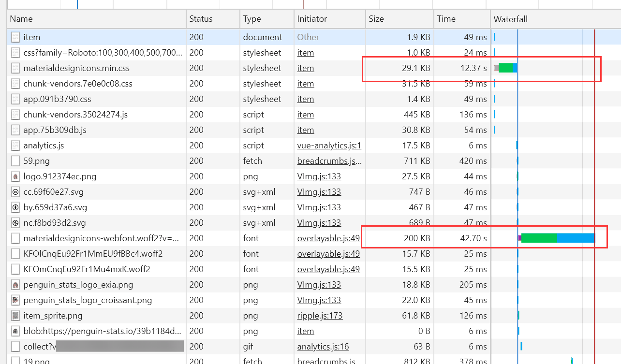Click the fetch icon next to 59.png
Image resolution: width=621 pixels, height=364 pixels.
coord(15,160)
